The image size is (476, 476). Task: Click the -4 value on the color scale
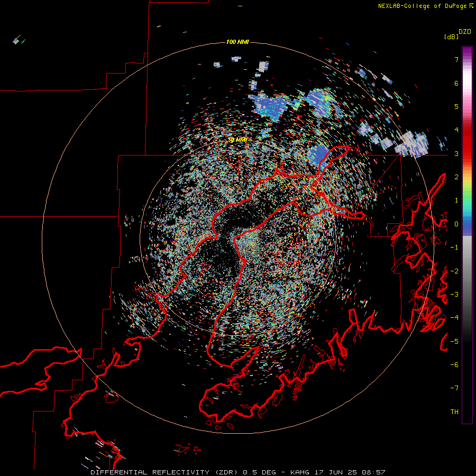[454, 318]
